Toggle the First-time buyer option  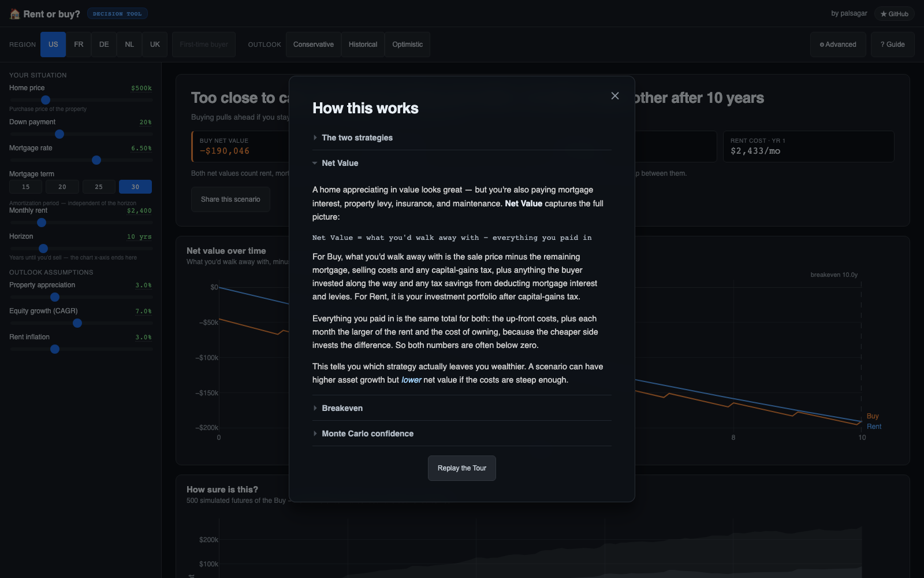point(204,45)
